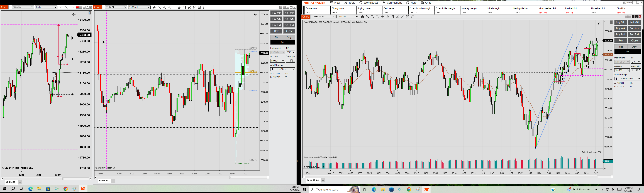
Task: Open the Daily interval dropdown
Action: pos(46,7)
